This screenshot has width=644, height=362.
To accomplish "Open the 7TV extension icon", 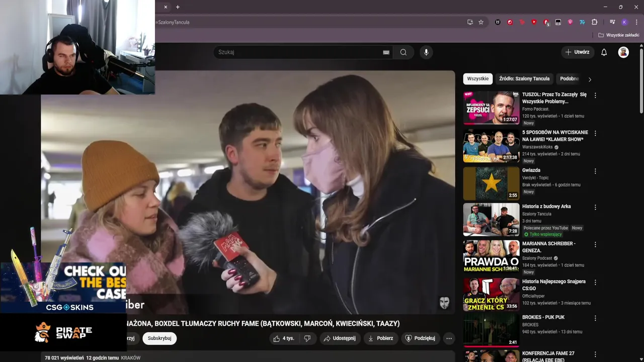I will pos(582,22).
